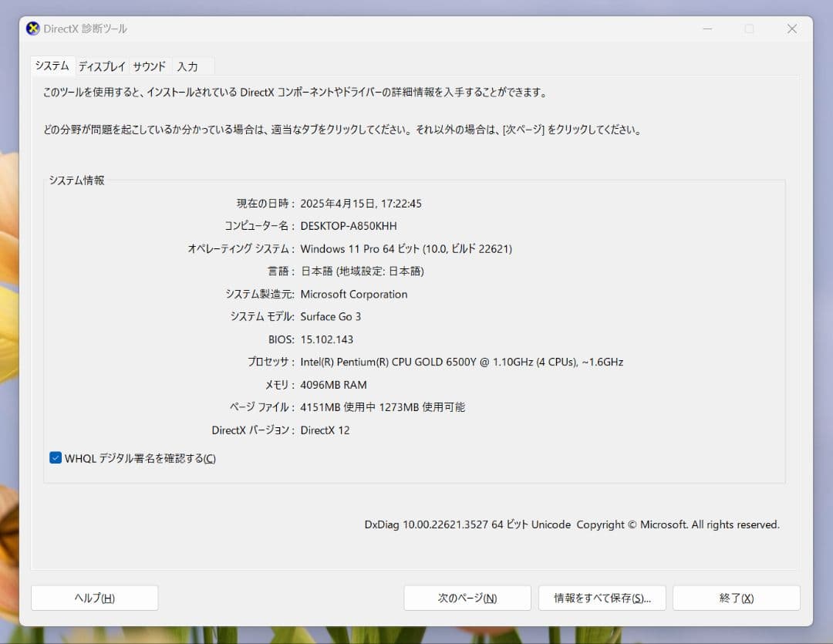Viewport: 833px width, 644px height.
Task: Click the 言語 label
Action: tap(281, 271)
